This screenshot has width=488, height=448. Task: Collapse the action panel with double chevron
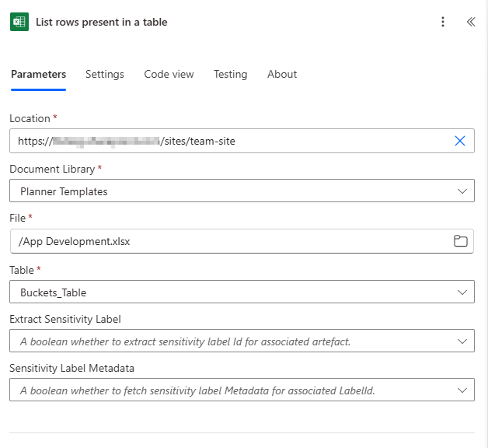pos(470,22)
